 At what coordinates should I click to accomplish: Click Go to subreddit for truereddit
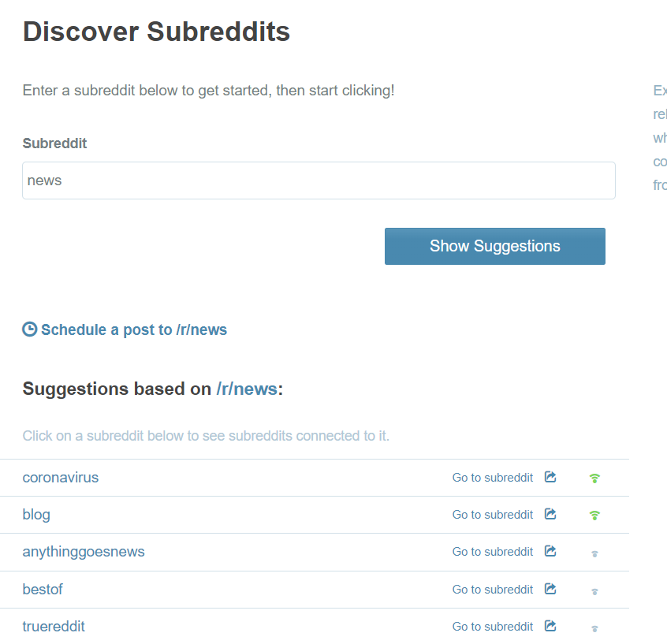pyautogui.click(x=493, y=626)
